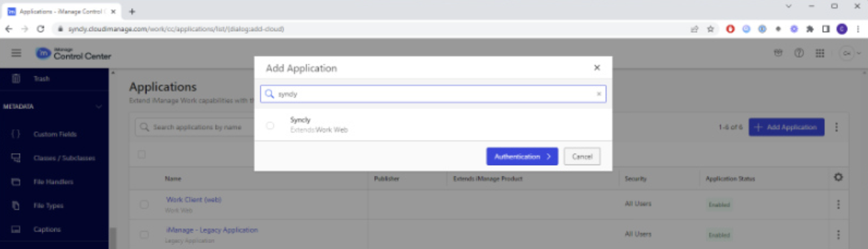Click the red Opera-style extension icon
The image size is (868, 249).
pyautogui.click(x=730, y=29)
